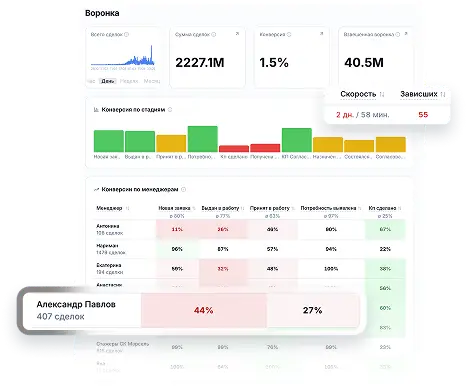
Task: Select the Назначен... yellow bar
Action: (328, 145)
